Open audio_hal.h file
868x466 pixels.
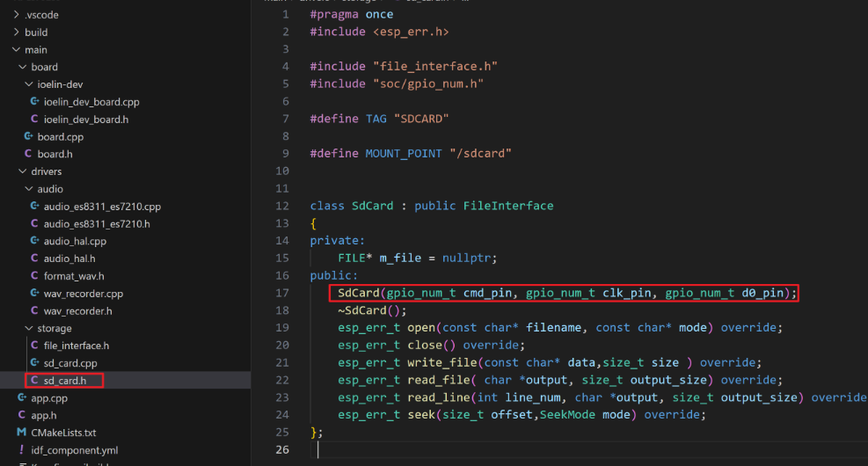click(x=69, y=258)
